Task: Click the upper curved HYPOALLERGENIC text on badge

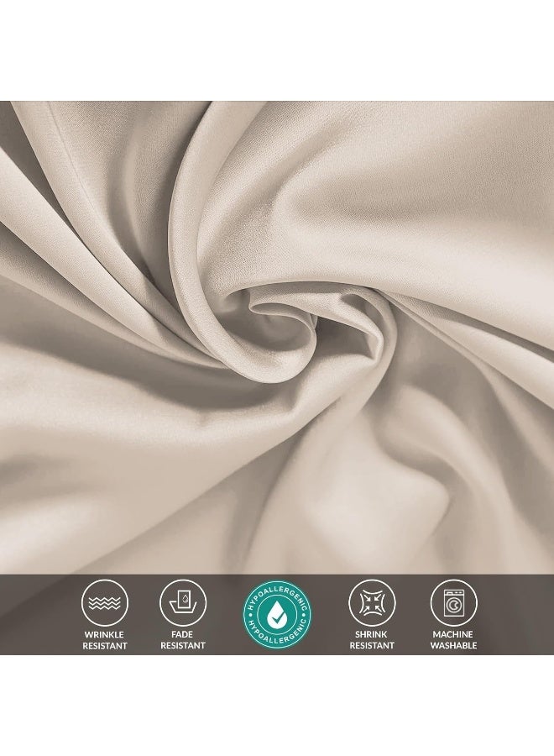Action: (x=276, y=589)
